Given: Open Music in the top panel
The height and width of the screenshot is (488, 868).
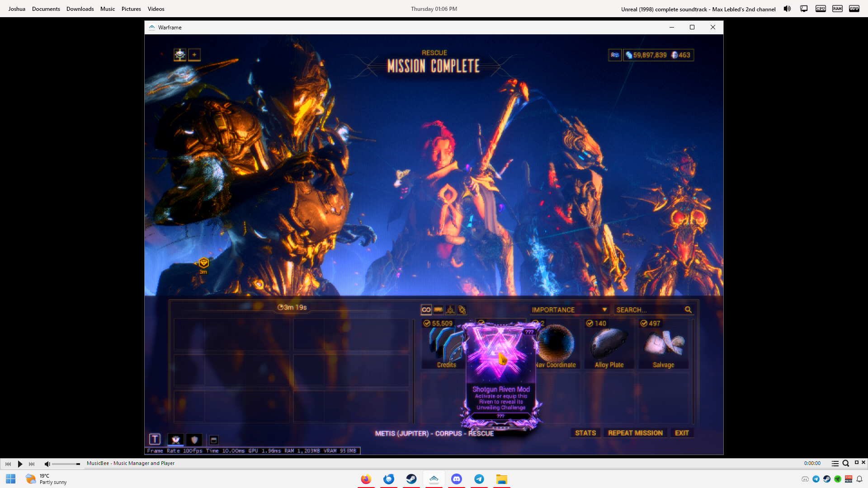Looking at the screenshot, I should tap(108, 9).
